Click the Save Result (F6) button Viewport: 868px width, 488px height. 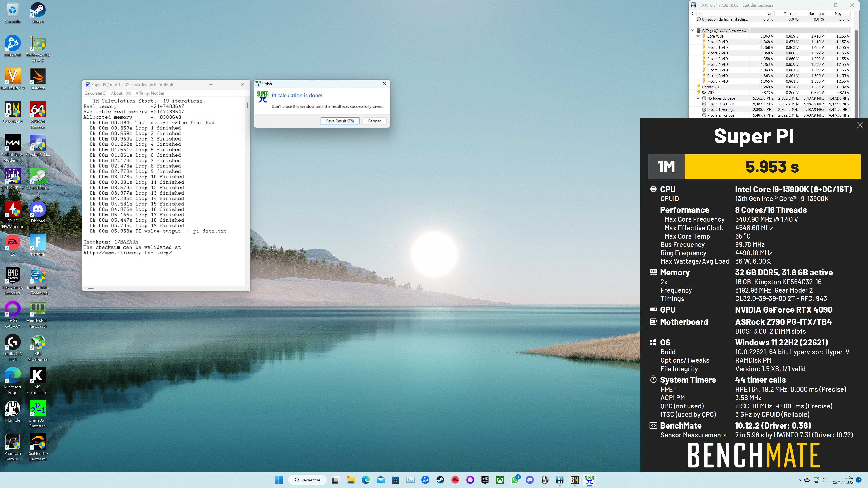(340, 121)
